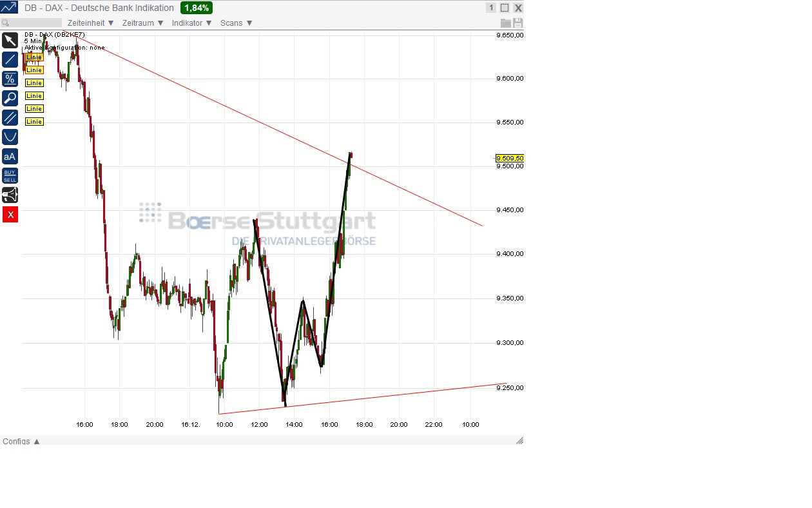Open the percent measurement tool
The height and width of the screenshot is (508, 812).
(10, 79)
